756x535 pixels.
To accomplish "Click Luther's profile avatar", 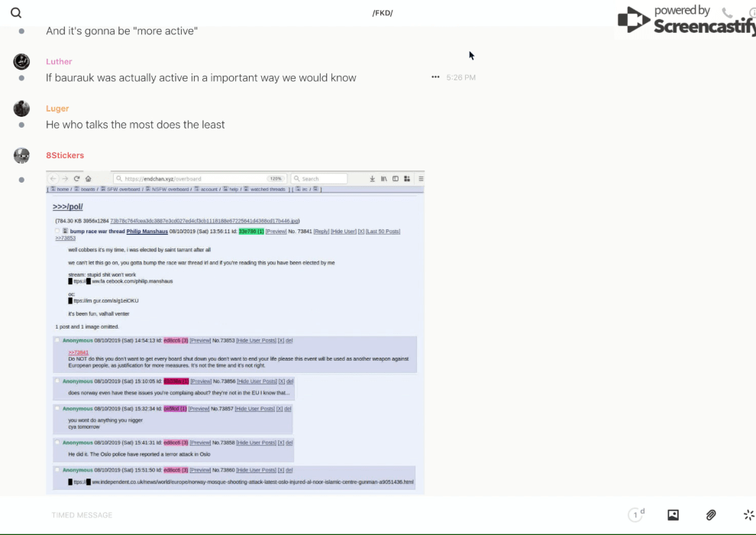I will [x=21, y=62].
